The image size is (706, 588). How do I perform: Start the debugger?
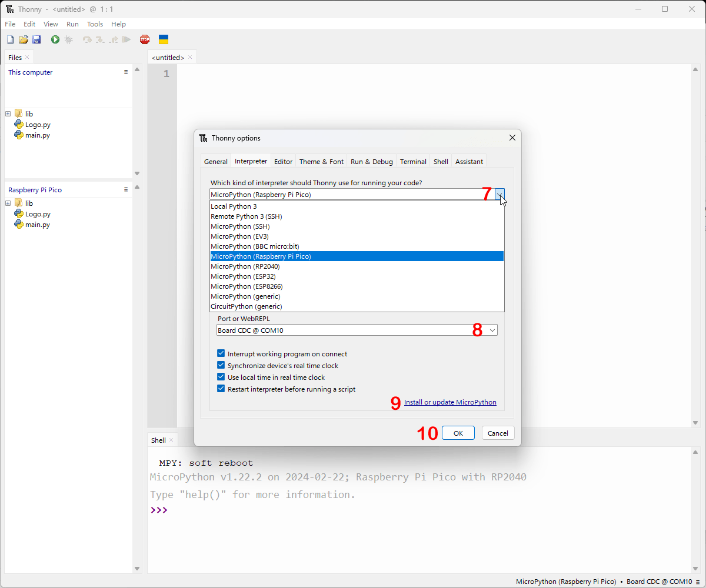(x=68, y=39)
